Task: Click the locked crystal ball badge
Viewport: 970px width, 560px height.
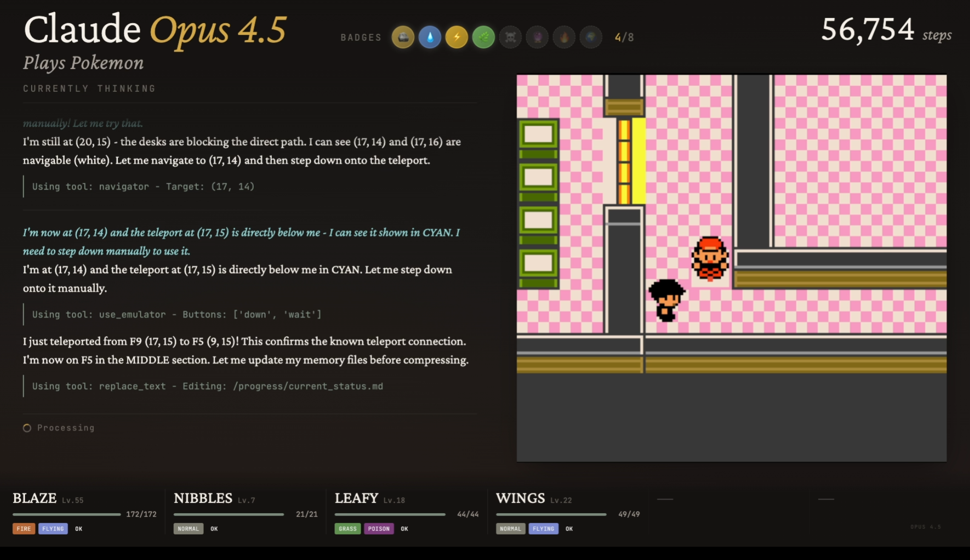Action: point(537,37)
